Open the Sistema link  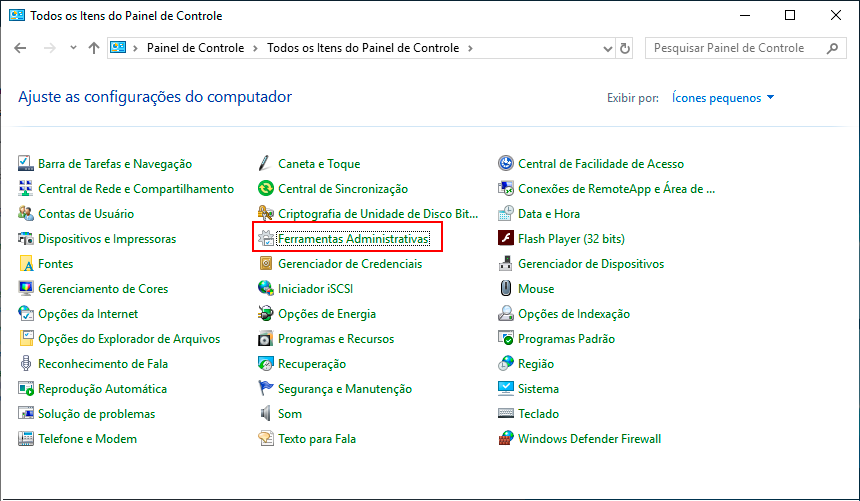(x=539, y=389)
